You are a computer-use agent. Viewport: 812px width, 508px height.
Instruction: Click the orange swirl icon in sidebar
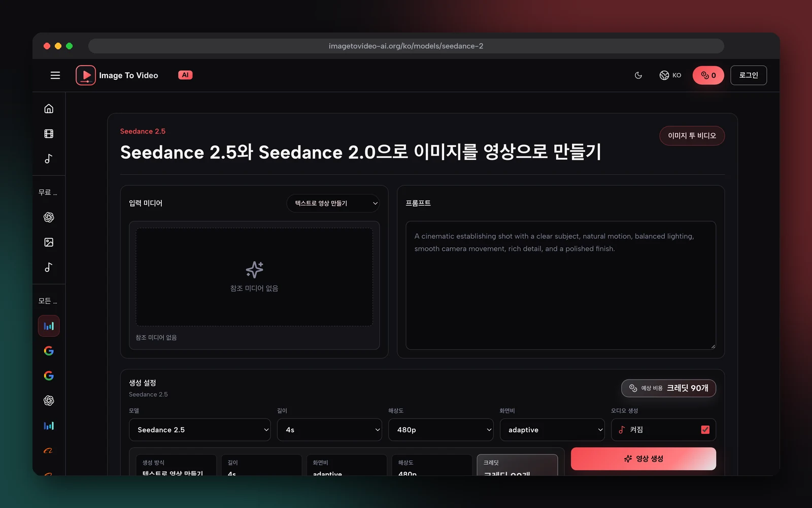49,451
